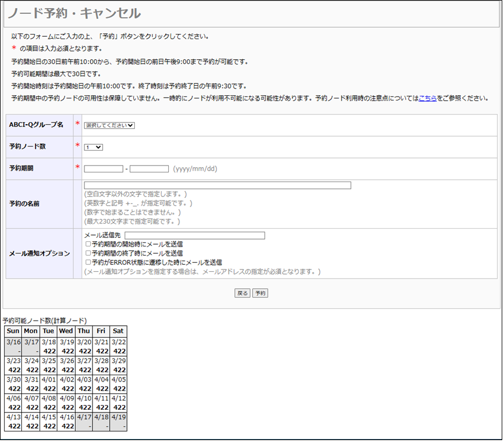Screen dimensions: 504x443
Task: Click the 予約期間 start date field
Action: (x=103, y=169)
